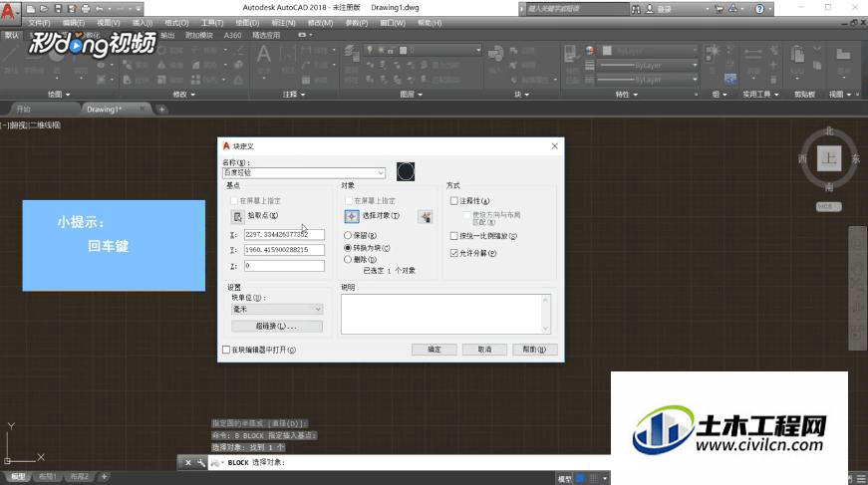This screenshot has height=485, width=868.
Task: Open the 标注(N) menu
Action: [283, 23]
